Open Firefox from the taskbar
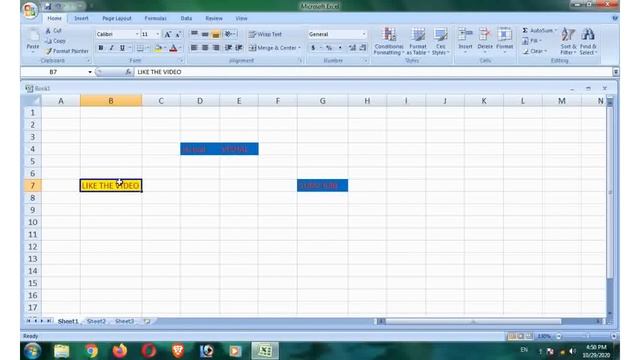The height and width of the screenshot is (360, 640). tap(120, 351)
